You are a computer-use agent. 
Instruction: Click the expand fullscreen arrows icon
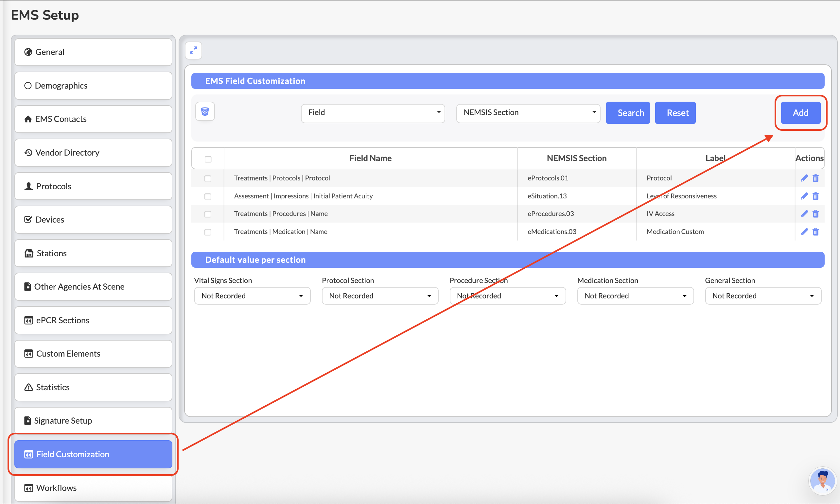[x=193, y=50]
